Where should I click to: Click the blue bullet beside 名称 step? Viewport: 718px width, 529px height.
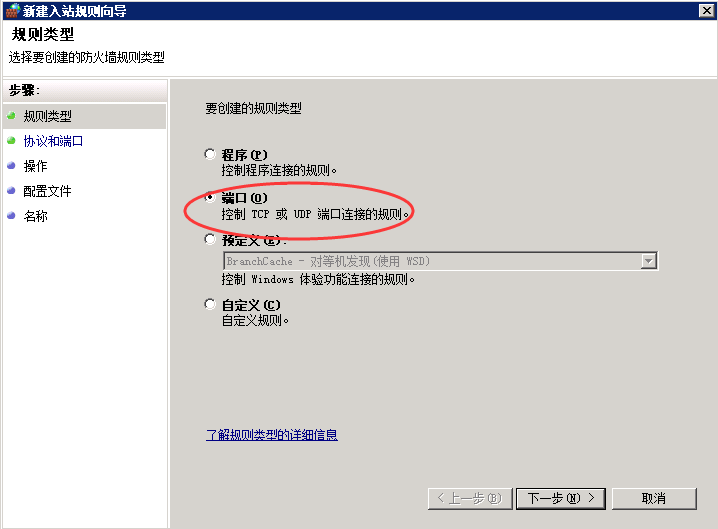point(11,215)
